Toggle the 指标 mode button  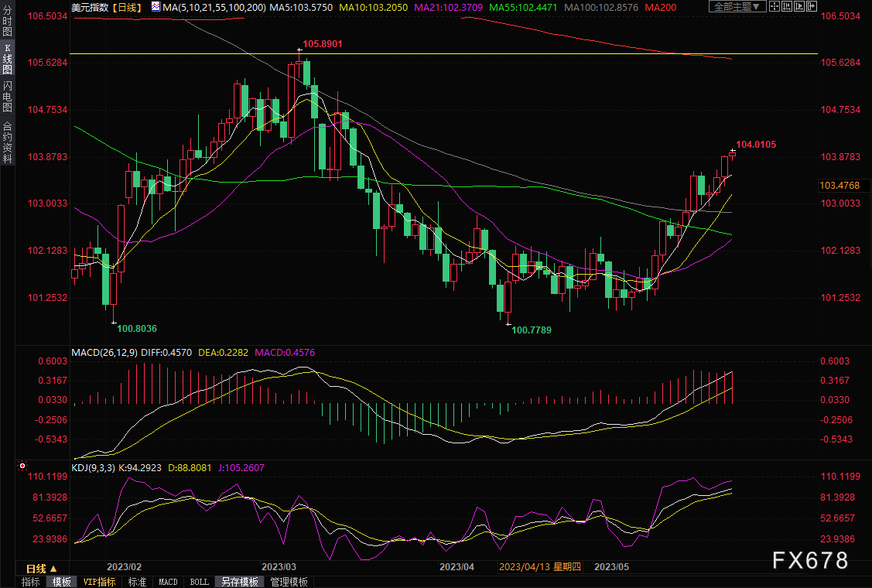point(31,582)
